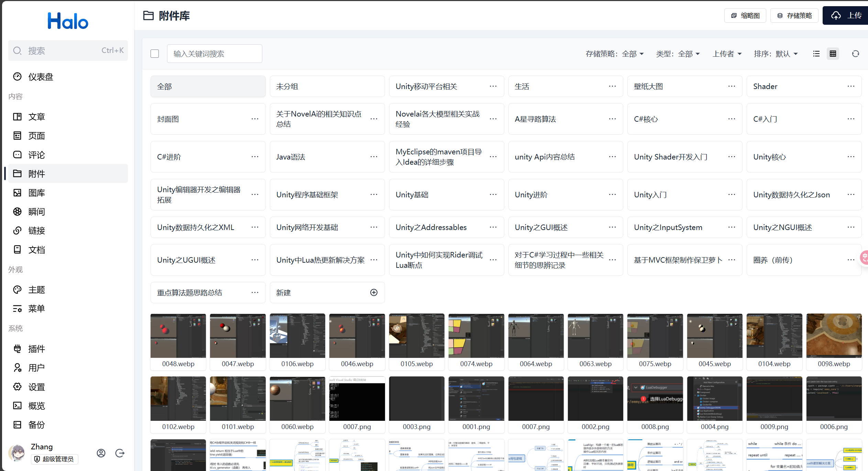The image size is (868, 471).
Task: Open user profile icon near Zhang
Action: (x=101, y=453)
